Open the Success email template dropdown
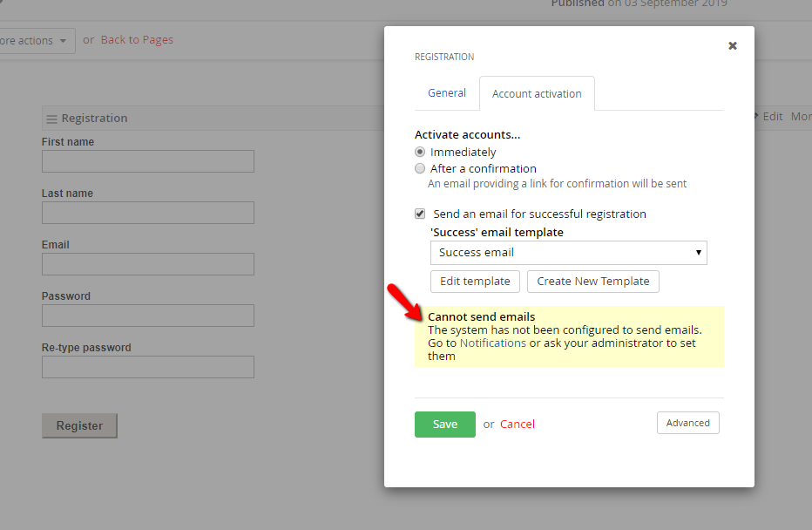This screenshot has height=530, width=812. pyautogui.click(x=569, y=252)
